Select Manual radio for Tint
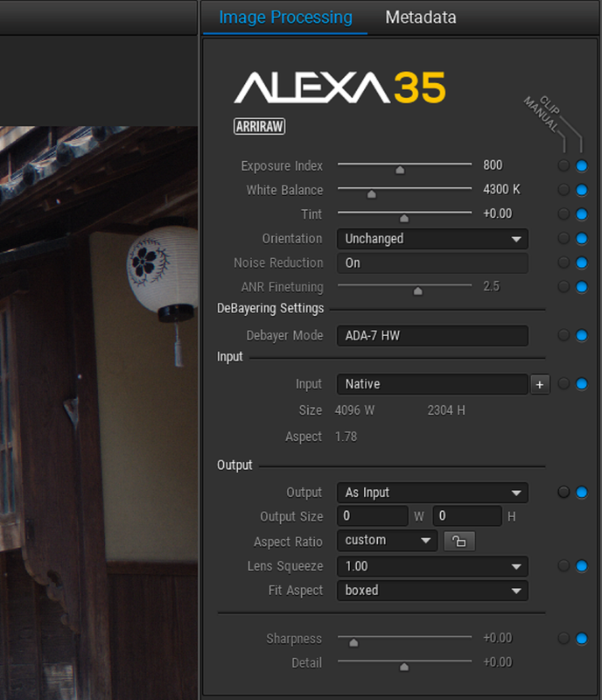Viewport: 602px width, 700px height. coord(563,213)
